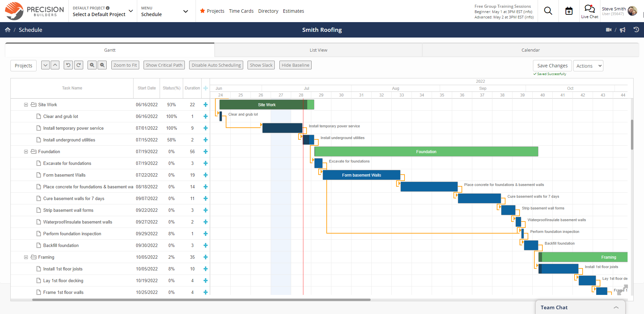Open Estimates in top navigation

(293, 11)
